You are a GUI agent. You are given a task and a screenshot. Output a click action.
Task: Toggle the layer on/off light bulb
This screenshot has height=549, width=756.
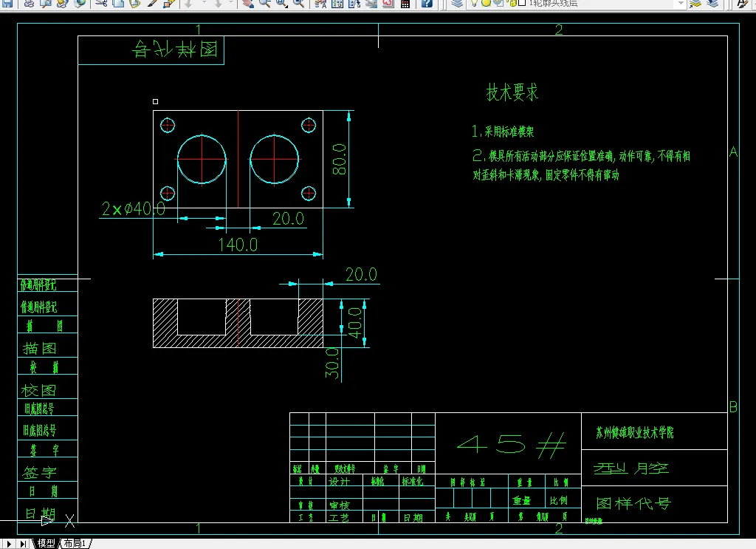point(475,3)
